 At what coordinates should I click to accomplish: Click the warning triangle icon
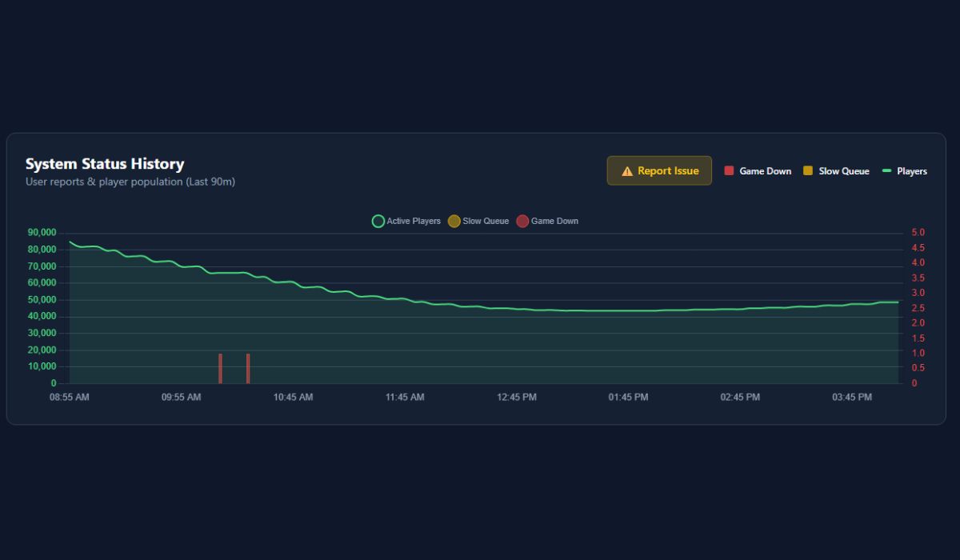[626, 170]
